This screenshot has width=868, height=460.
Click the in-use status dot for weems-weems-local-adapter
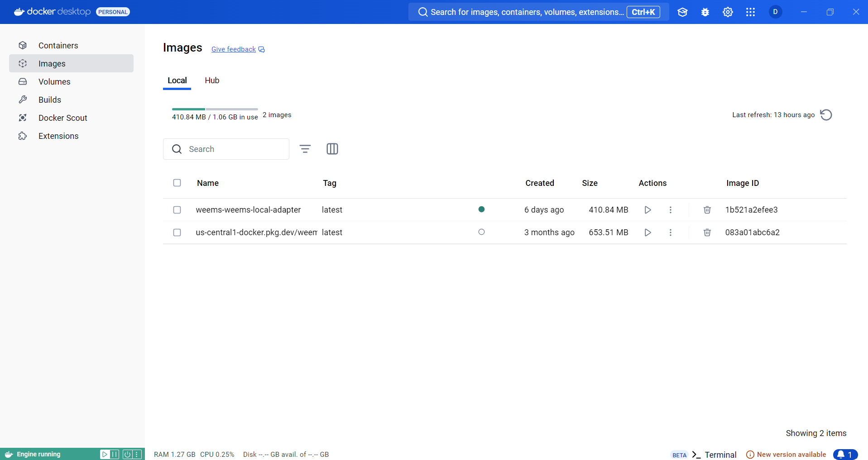[x=481, y=209]
